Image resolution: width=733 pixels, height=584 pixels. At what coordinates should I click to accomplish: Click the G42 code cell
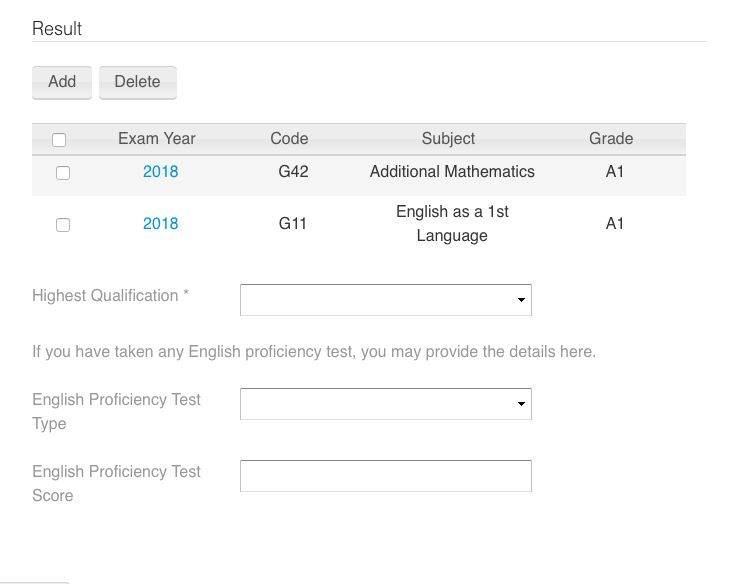pyautogui.click(x=293, y=172)
